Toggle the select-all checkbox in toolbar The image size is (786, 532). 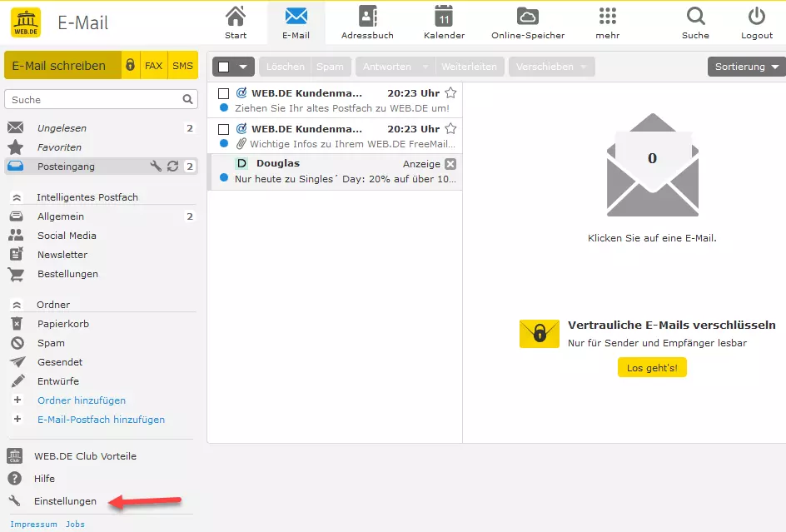pos(224,67)
